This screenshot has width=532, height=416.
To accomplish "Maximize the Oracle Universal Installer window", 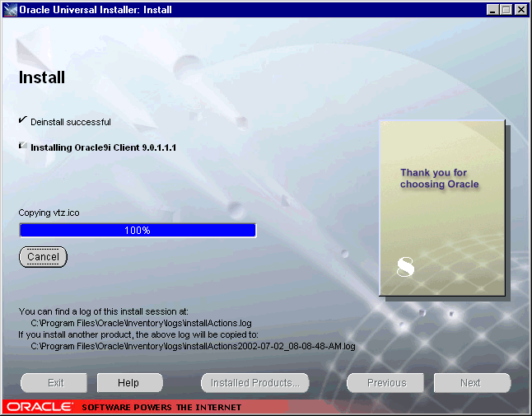I will [506, 10].
